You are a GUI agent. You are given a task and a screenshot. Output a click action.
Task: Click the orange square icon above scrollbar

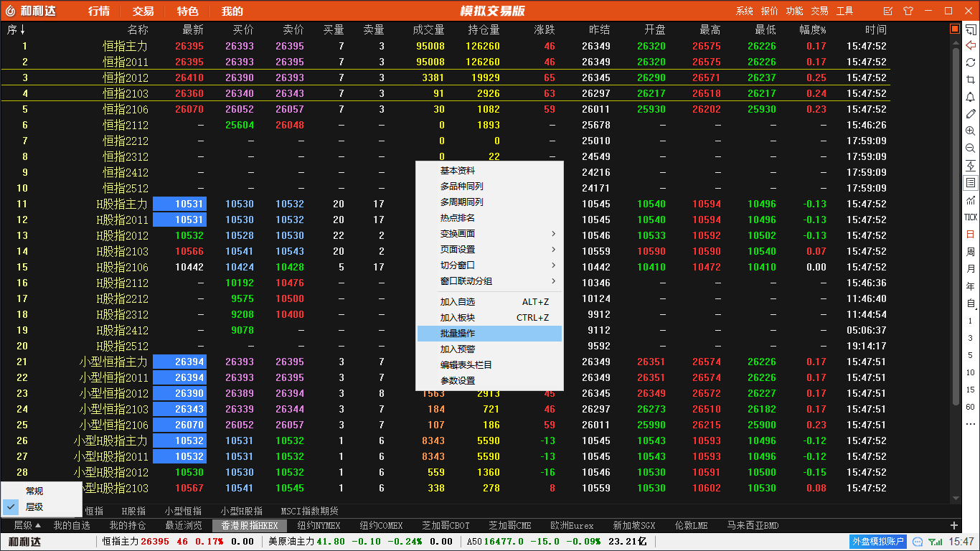tap(955, 29)
